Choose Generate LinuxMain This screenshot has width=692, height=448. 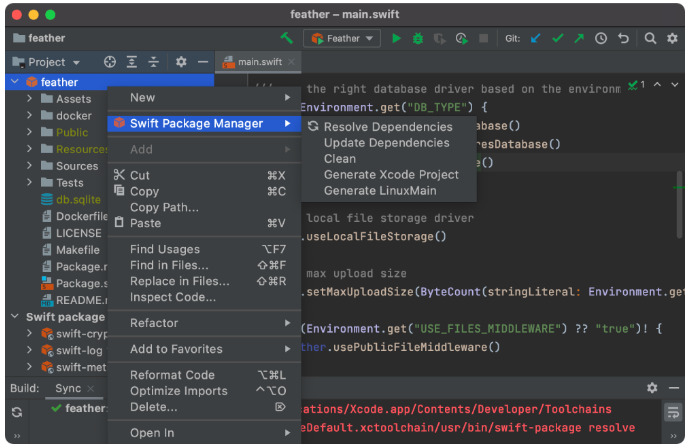[389, 190]
